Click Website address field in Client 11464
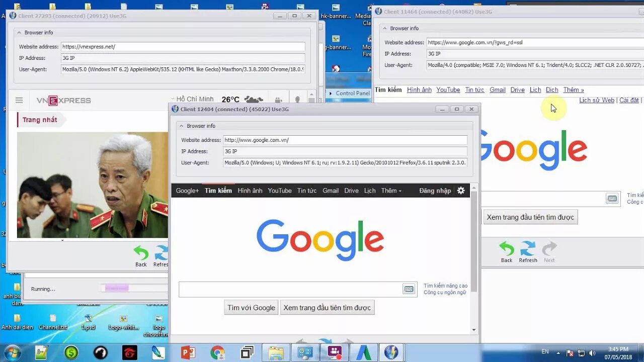 [x=535, y=42]
